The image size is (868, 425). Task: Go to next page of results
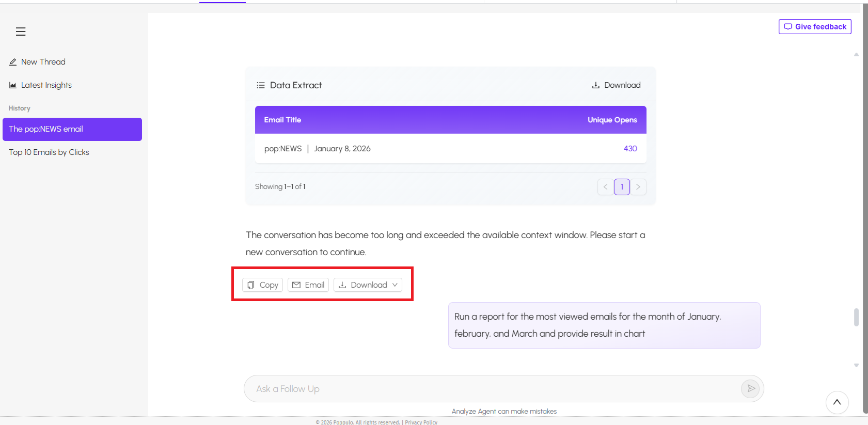coord(638,187)
